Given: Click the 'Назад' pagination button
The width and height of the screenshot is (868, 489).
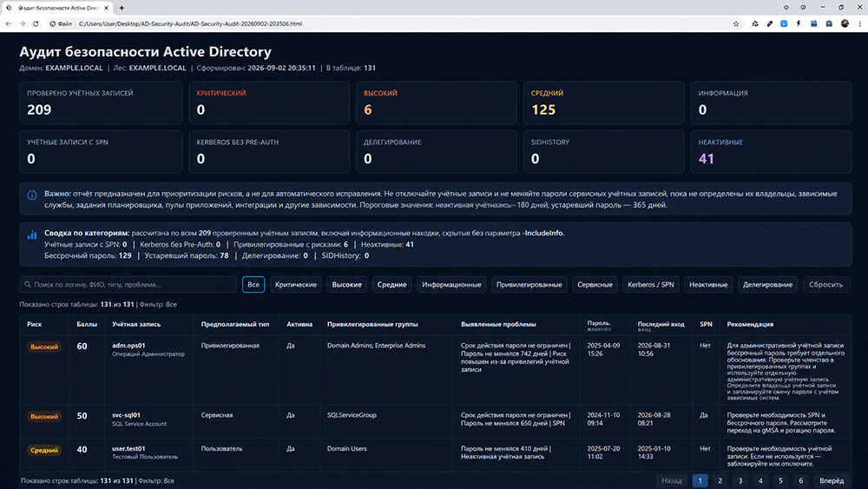Looking at the screenshot, I should pos(672,480).
